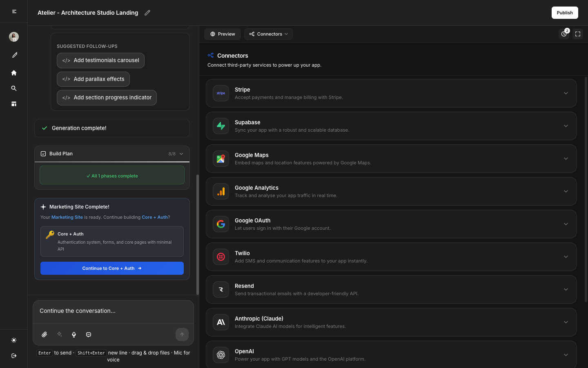Collapse the sidebar with the hamburger toggle

tap(14, 11)
